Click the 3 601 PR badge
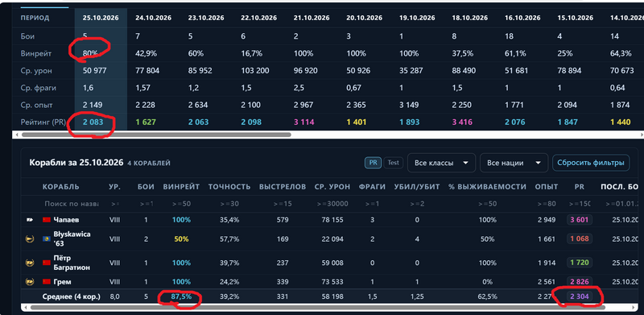The width and height of the screenshot is (644, 315). coord(579,220)
